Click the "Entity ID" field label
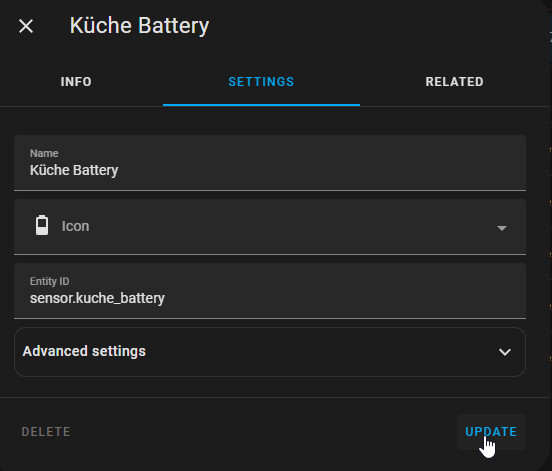 50,281
